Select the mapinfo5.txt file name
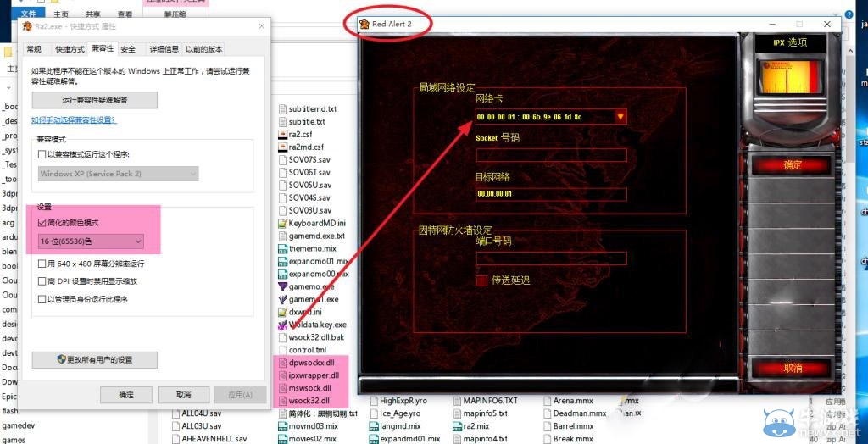868x444 pixels. tap(486, 413)
